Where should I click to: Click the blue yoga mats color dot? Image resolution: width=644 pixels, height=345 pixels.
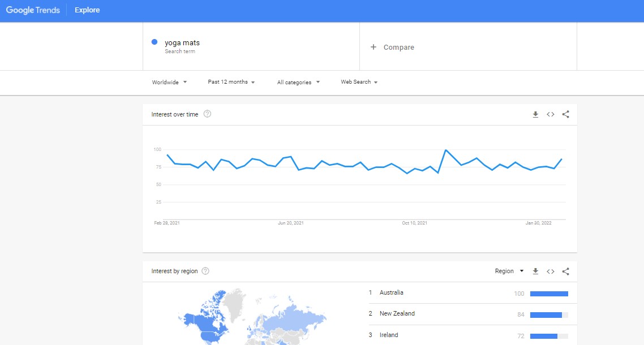tap(154, 42)
